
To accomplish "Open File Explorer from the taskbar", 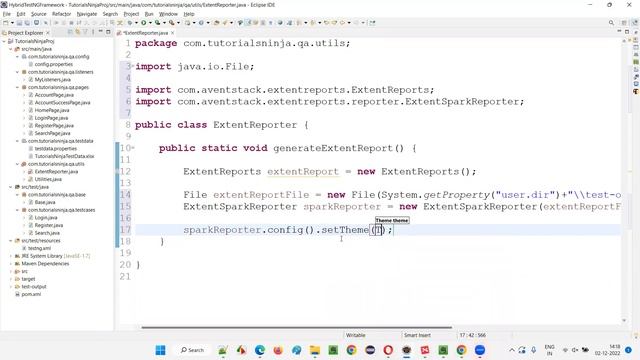I will pyautogui.click(x=315, y=350).
